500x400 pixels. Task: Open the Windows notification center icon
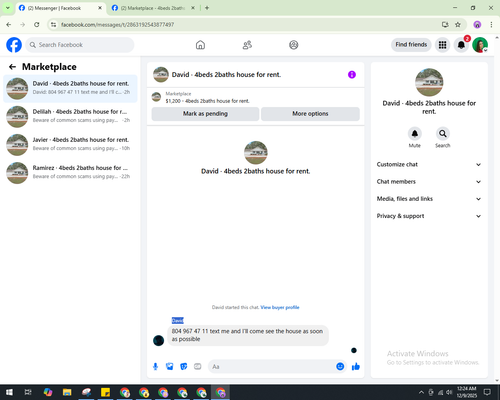(x=487, y=392)
